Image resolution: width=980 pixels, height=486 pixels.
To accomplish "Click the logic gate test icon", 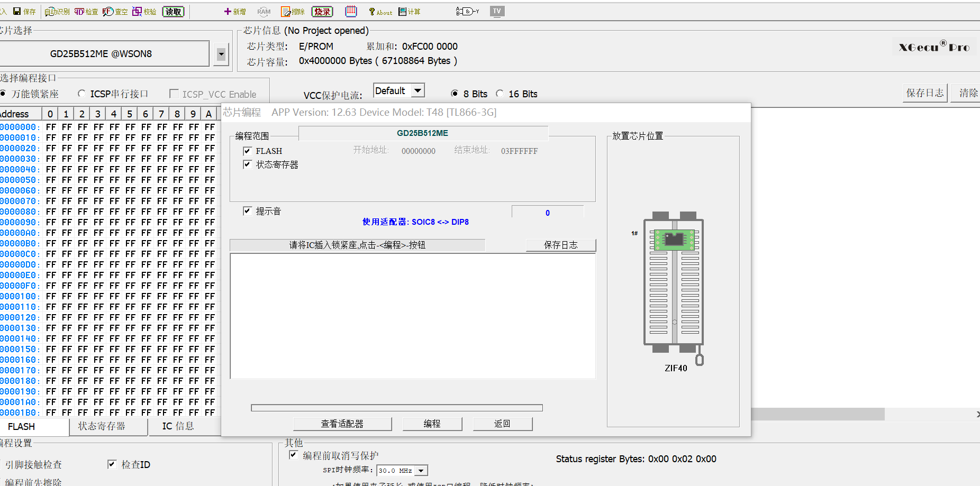I will (467, 11).
